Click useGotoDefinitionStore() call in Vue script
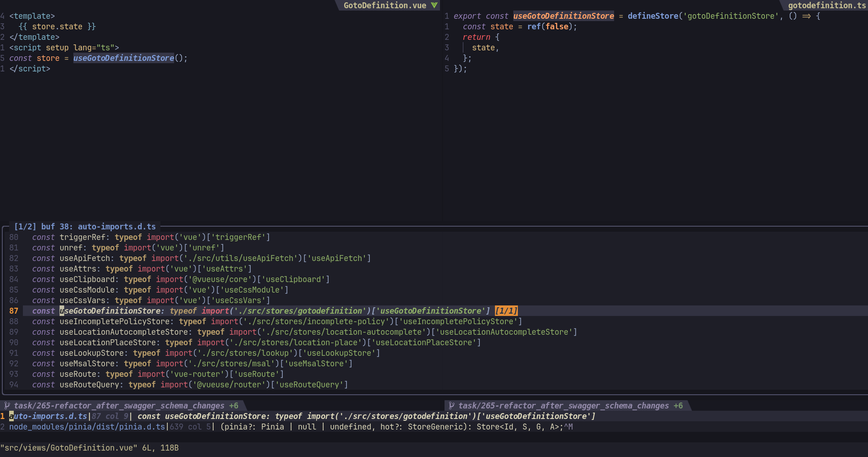Image resolution: width=868 pixels, height=457 pixels. (x=130, y=58)
